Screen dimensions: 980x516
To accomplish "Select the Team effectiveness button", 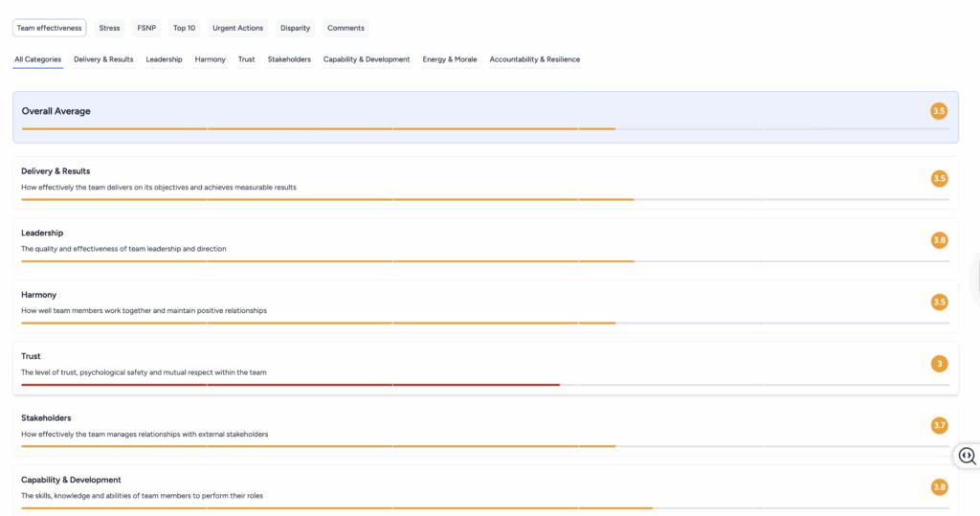I will [x=49, y=29].
